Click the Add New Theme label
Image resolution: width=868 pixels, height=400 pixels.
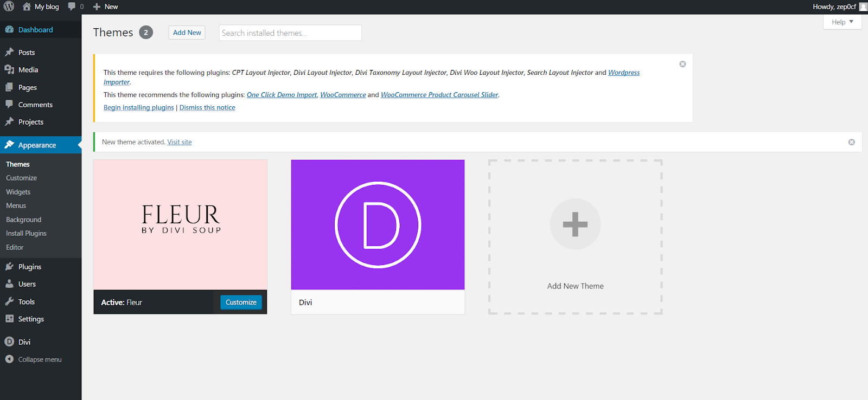coord(575,286)
